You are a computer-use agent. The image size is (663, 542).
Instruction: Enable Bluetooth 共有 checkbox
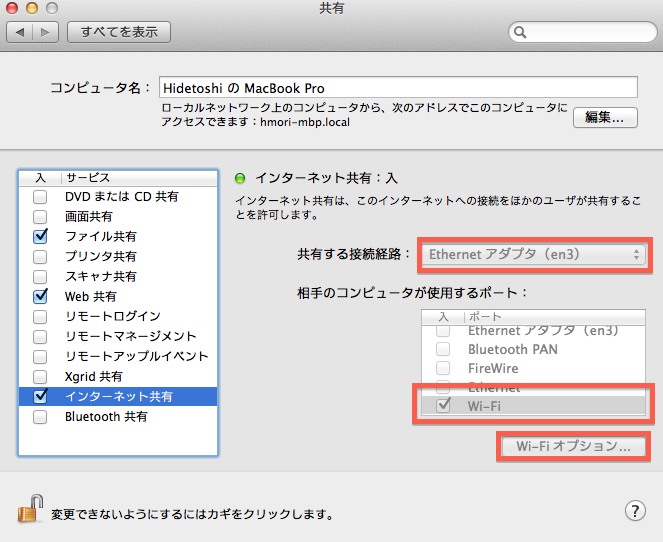[x=40, y=416]
